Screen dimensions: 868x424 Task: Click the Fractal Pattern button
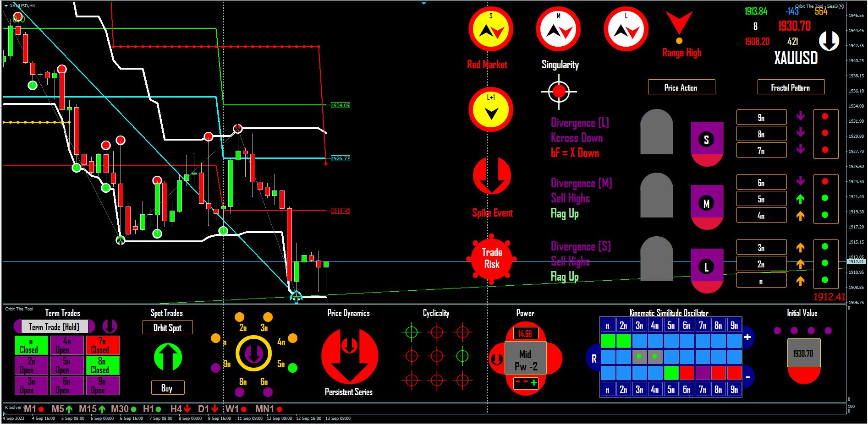(791, 87)
